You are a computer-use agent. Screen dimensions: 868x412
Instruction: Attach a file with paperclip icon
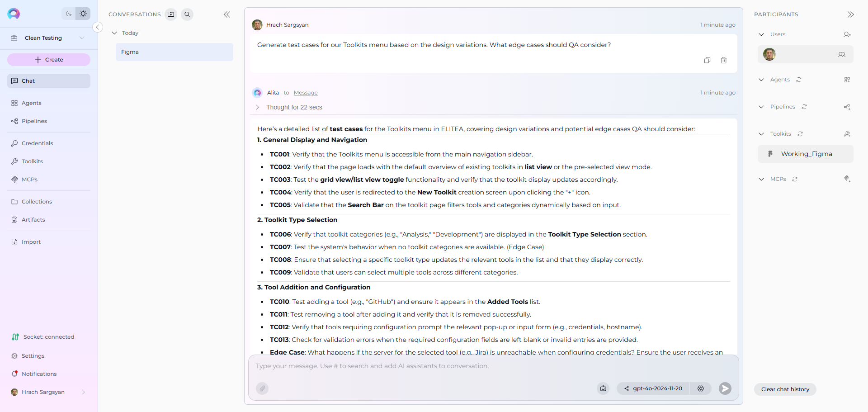click(262, 388)
